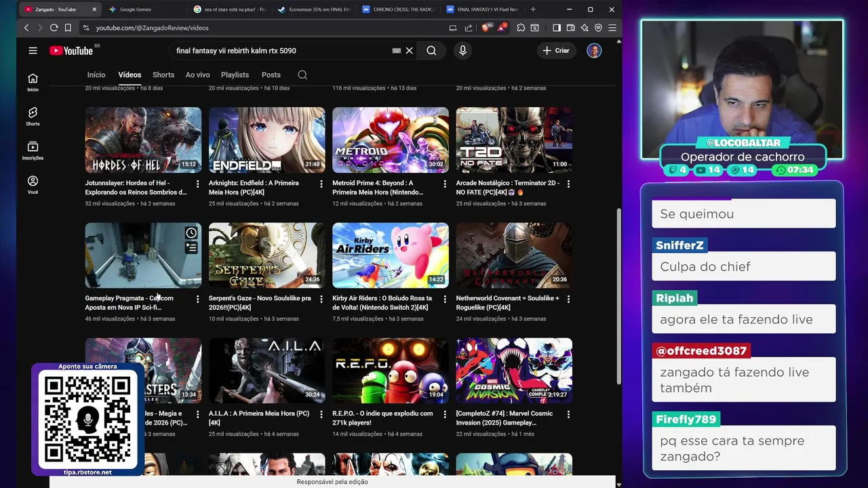The width and height of the screenshot is (868, 488).
Task: Switch to the sea of stars tab
Action: click(229, 9)
